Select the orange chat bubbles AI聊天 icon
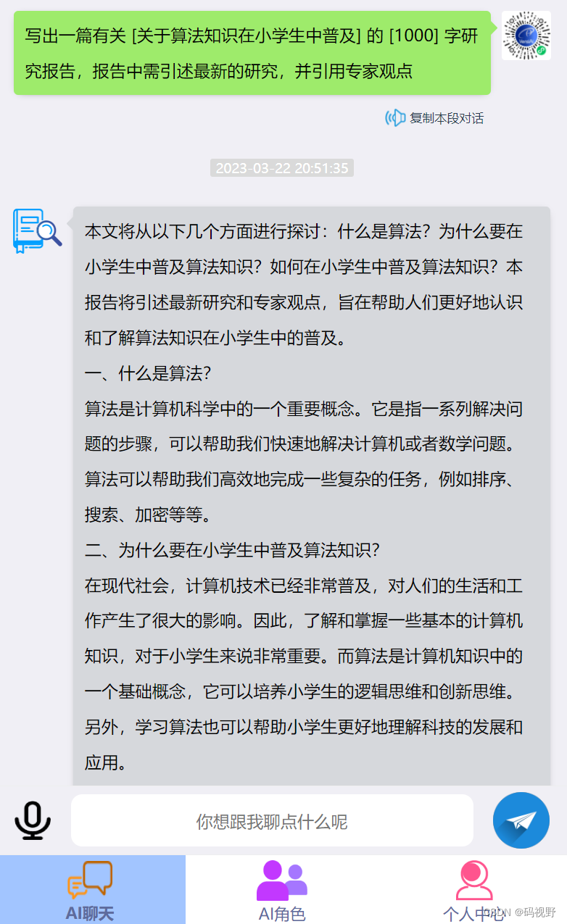The image size is (567, 924). click(90, 881)
